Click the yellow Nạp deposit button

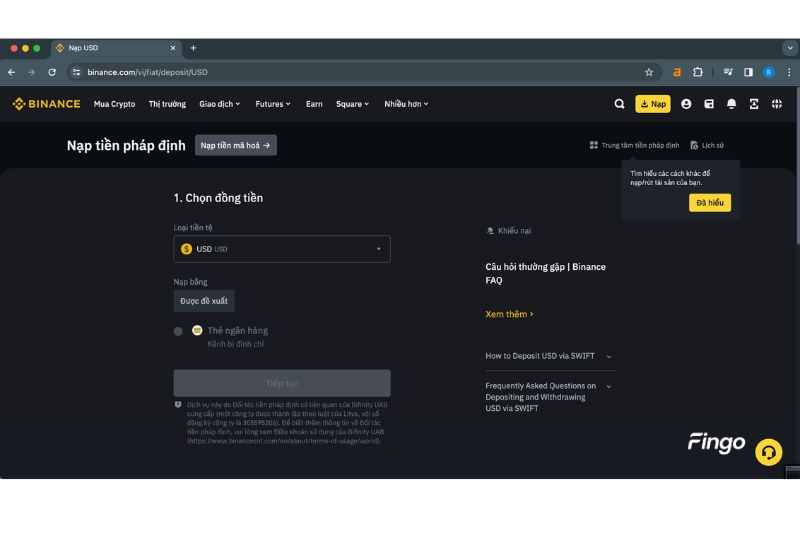click(653, 104)
